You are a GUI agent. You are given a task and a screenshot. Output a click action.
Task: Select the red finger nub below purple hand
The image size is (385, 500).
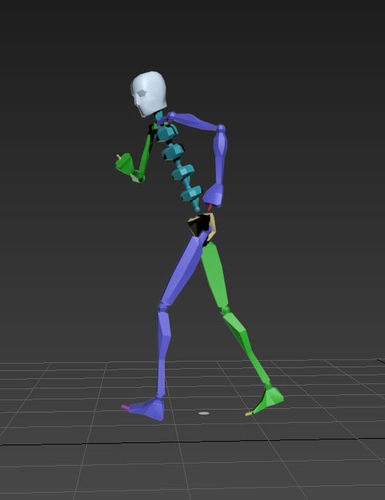[210, 207]
